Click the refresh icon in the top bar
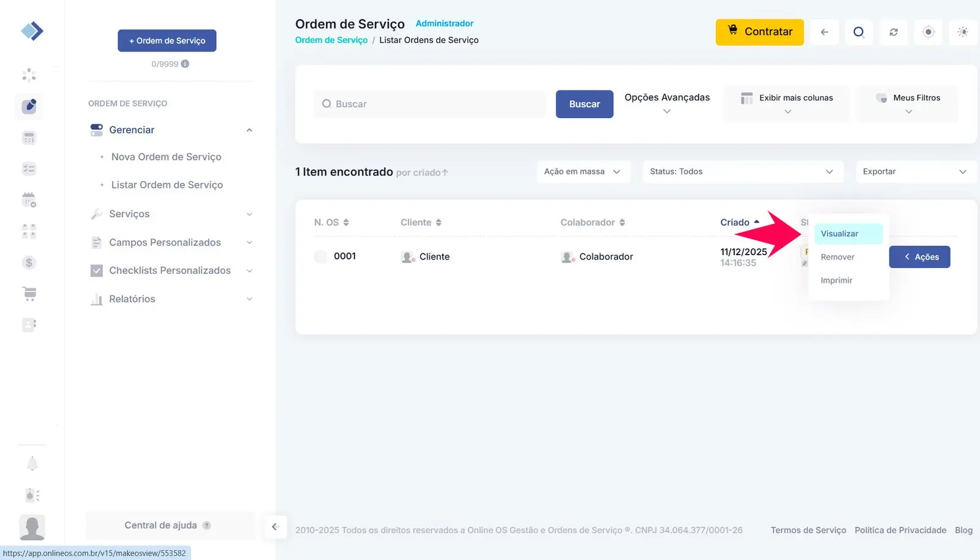 tap(894, 32)
